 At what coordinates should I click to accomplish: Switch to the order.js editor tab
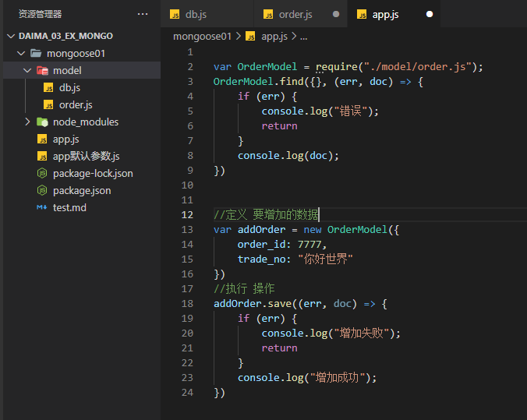(x=300, y=14)
